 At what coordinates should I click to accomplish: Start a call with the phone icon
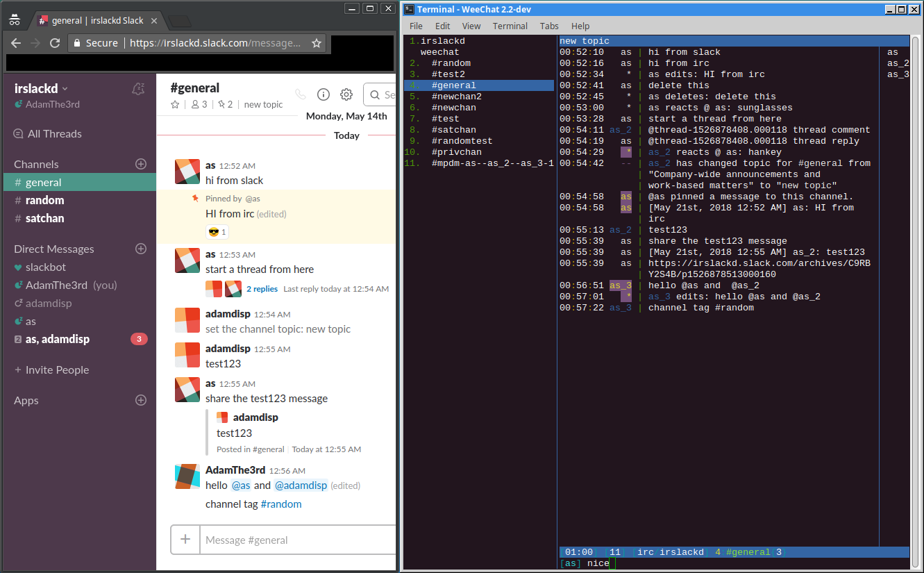pos(300,94)
